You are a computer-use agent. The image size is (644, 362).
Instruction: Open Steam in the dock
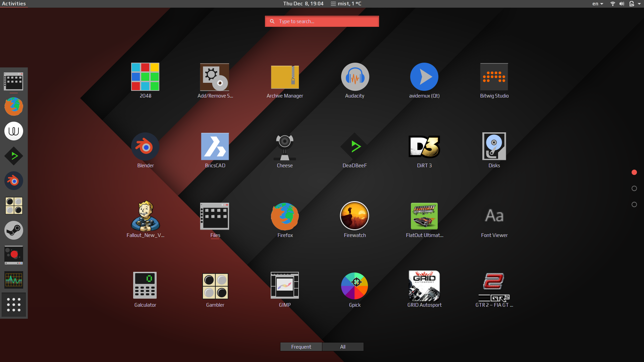click(14, 230)
